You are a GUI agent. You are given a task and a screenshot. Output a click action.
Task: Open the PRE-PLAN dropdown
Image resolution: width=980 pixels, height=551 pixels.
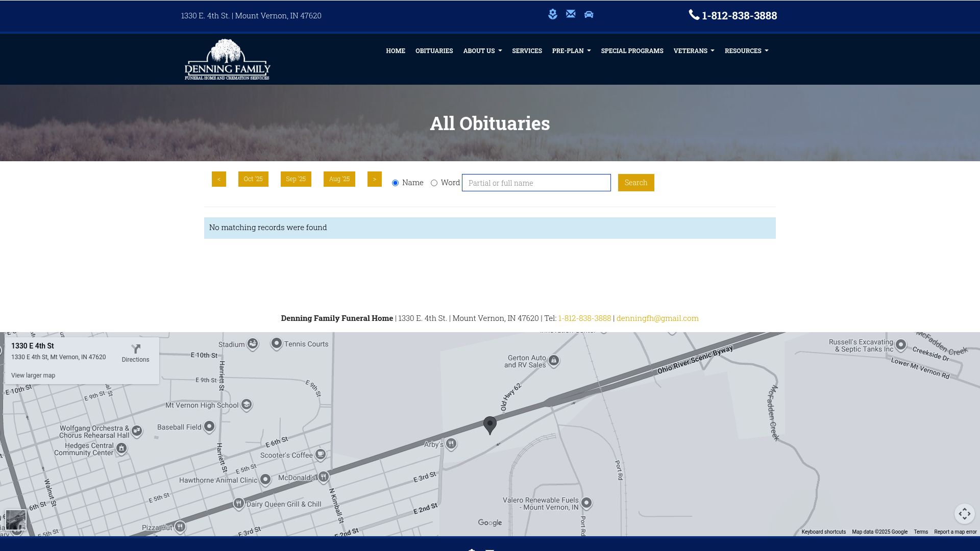pyautogui.click(x=571, y=51)
